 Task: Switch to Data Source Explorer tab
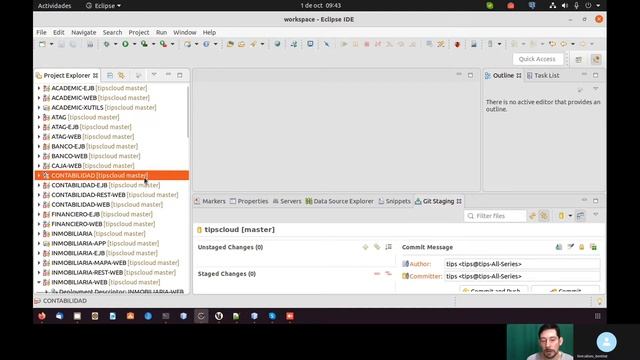coord(339,201)
